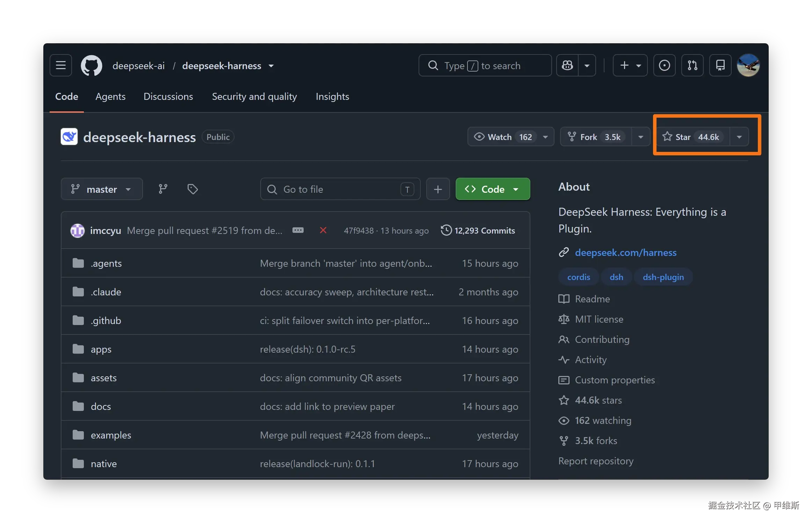
Task: Open deepseek.com/harness website link
Action: point(626,252)
